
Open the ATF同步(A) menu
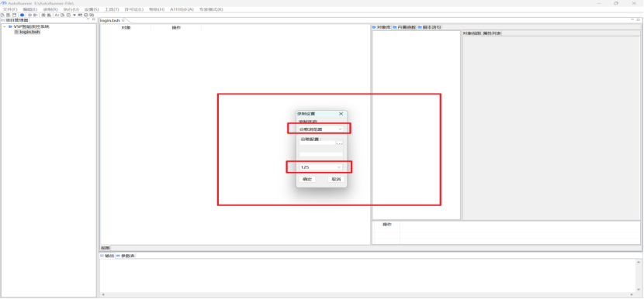coord(182,9)
